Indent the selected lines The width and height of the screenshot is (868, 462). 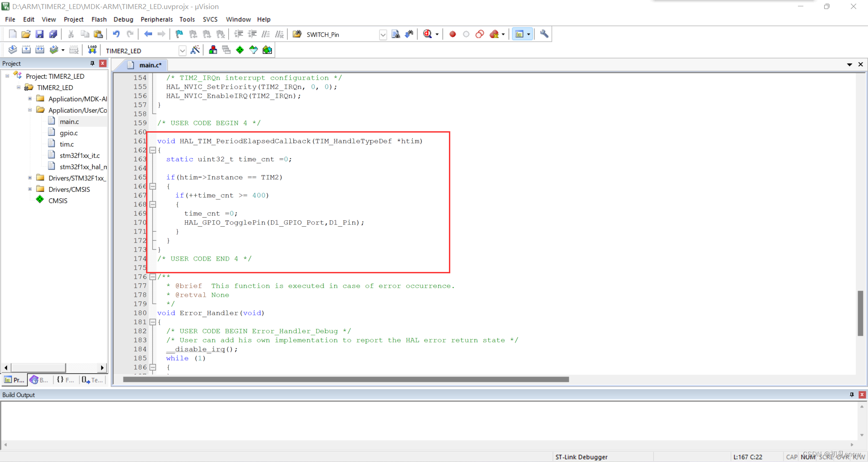239,34
